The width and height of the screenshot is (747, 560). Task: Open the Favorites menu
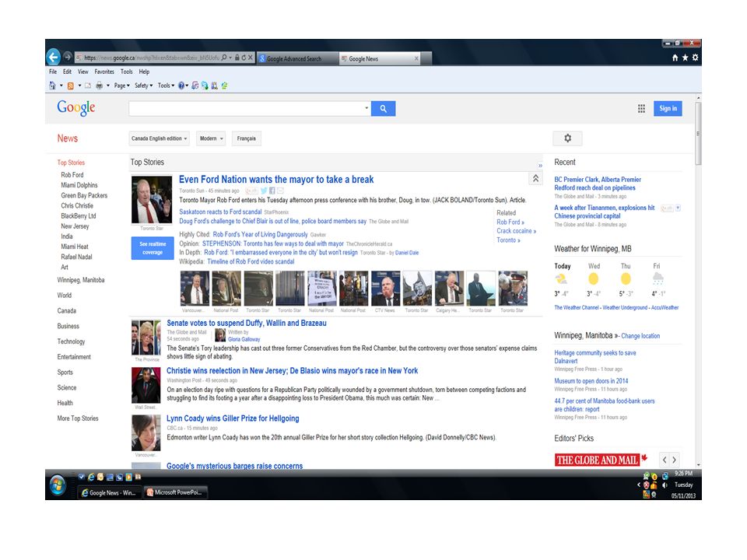coord(104,72)
